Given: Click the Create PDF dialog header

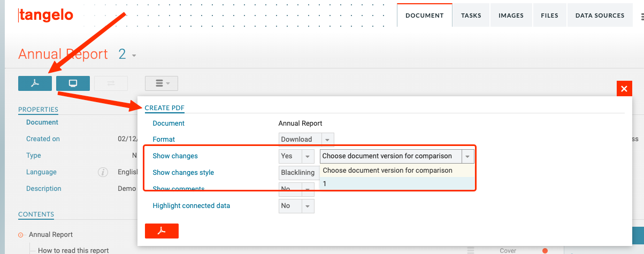Looking at the screenshot, I should point(164,108).
